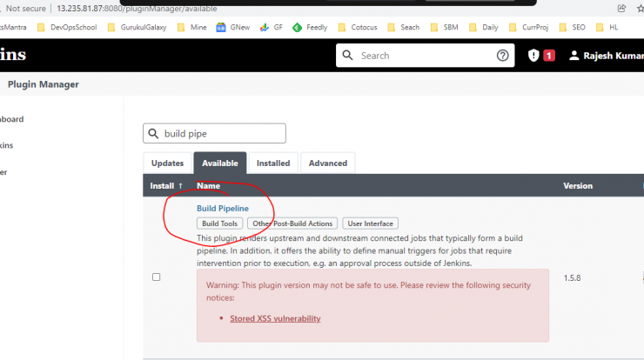Image resolution: width=644 pixels, height=360 pixels.
Task: Switch to the Updates tab
Action: click(x=167, y=163)
